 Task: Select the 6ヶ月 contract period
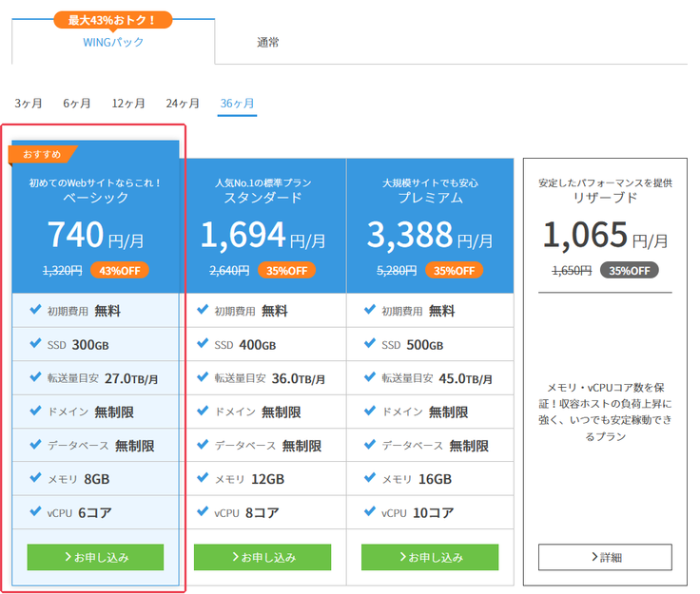[x=77, y=103]
